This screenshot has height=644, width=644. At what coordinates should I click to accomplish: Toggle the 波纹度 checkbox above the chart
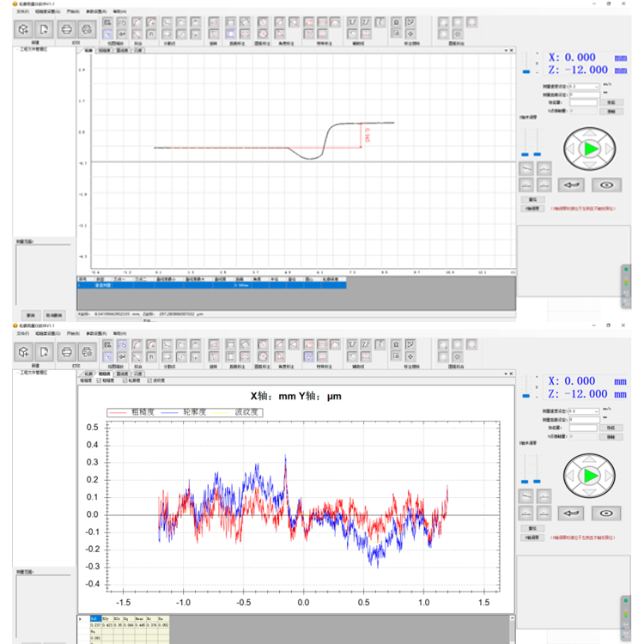[x=149, y=380]
